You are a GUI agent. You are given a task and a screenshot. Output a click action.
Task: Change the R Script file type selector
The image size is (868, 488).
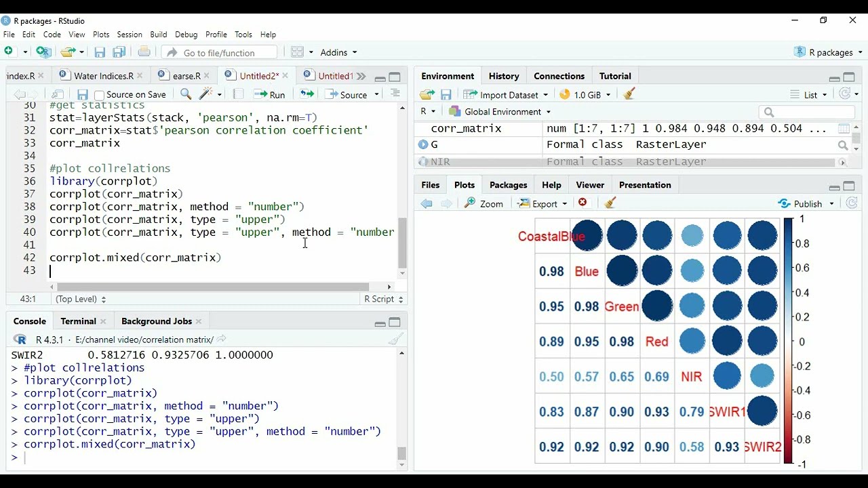384,299
